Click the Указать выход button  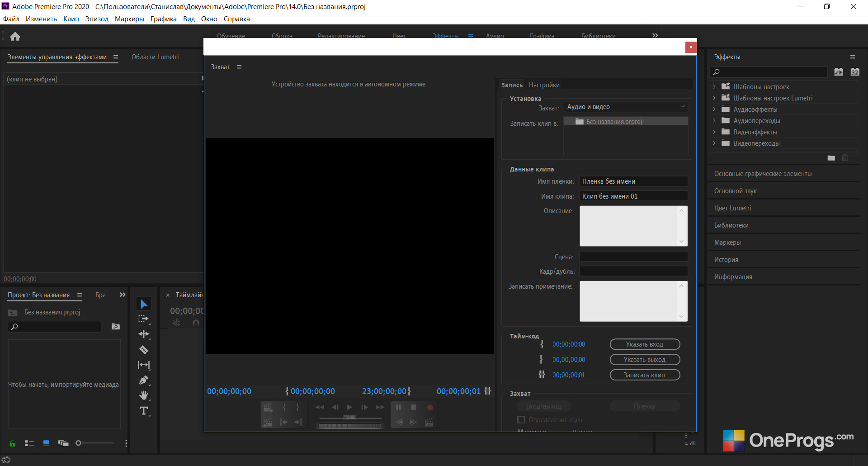pyautogui.click(x=645, y=360)
